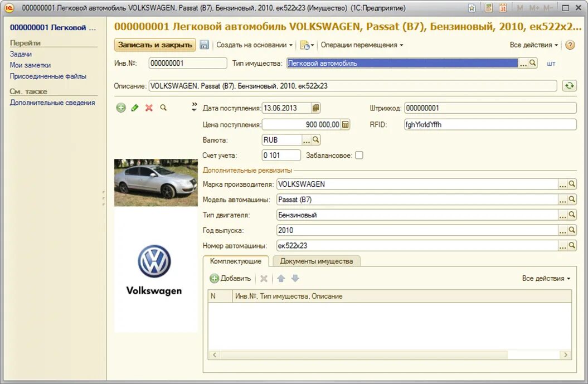Switch to the Комплектующие tab
The image size is (588, 384).
click(236, 261)
